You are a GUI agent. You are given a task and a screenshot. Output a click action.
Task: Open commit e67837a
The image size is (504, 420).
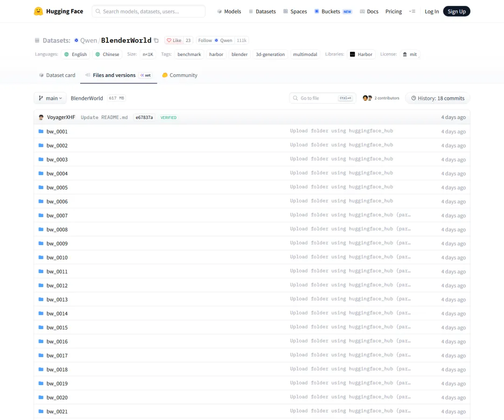(144, 118)
